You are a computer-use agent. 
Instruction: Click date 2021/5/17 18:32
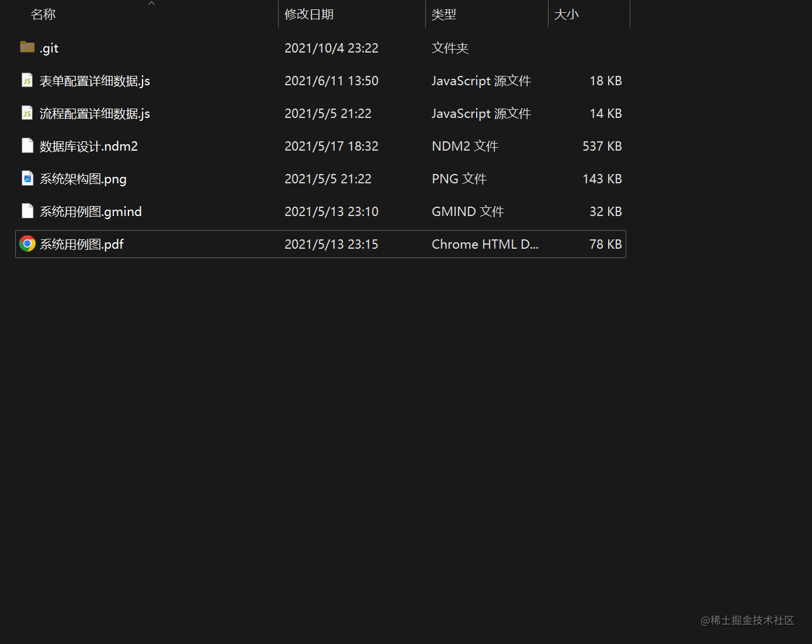331,146
